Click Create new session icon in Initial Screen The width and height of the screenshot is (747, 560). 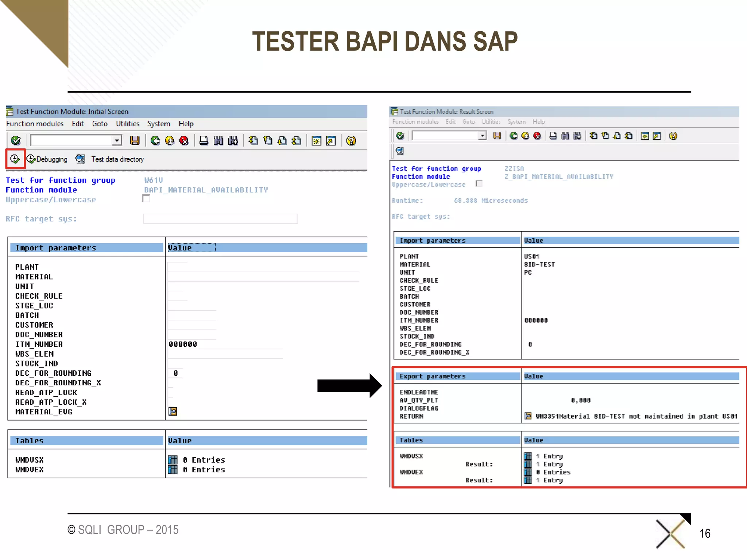point(317,140)
